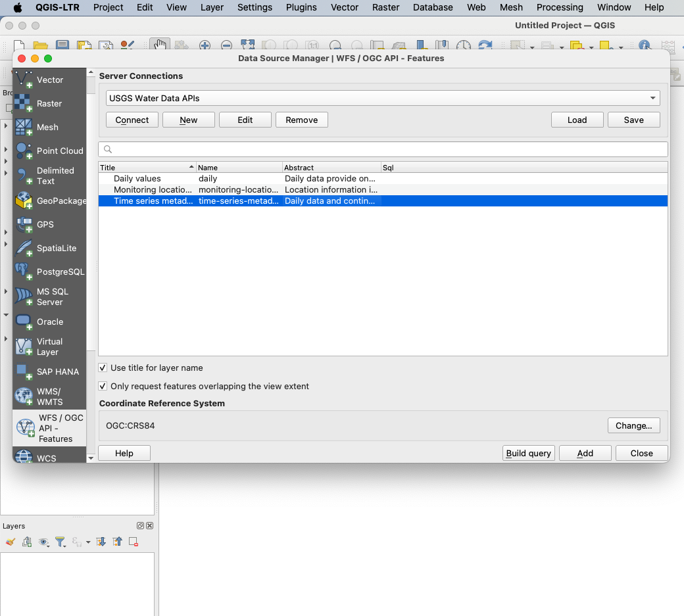Click the Abstract column header
The height and width of the screenshot is (616, 684).
click(331, 168)
